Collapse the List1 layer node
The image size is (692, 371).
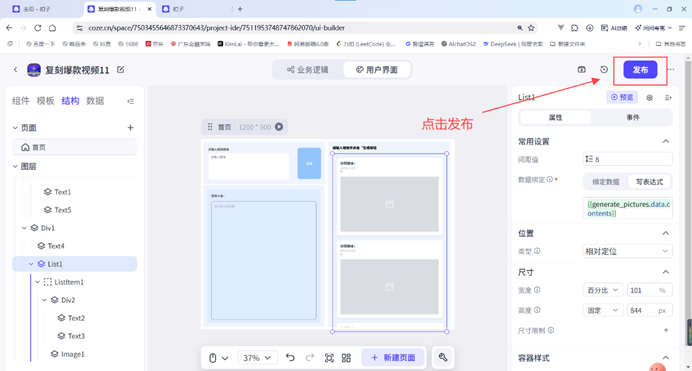pos(31,264)
